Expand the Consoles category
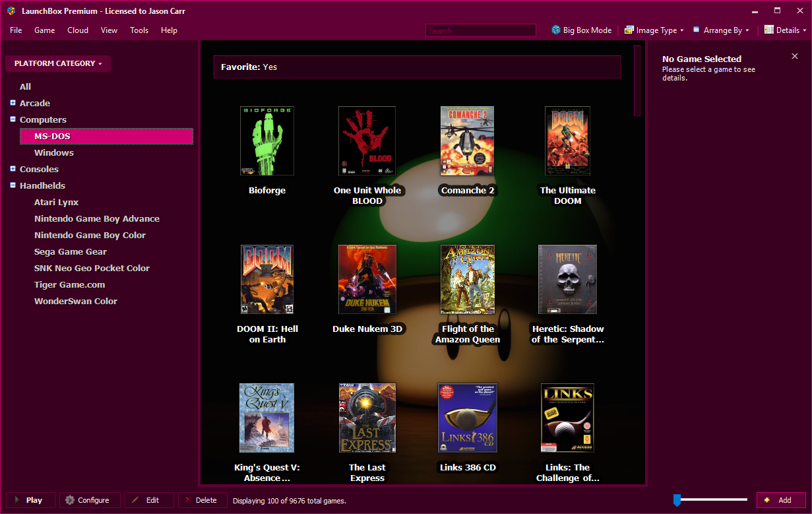 point(13,169)
